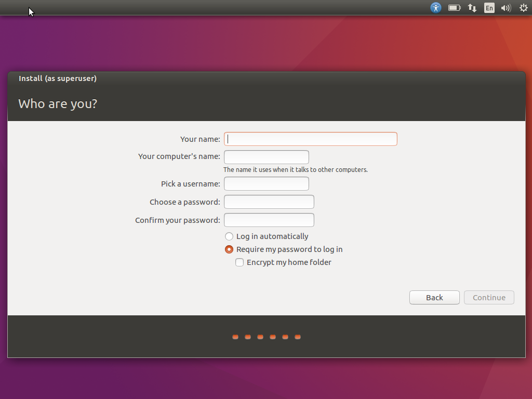The height and width of the screenshot is (399, 532).
Task: Check Encrypt my home folder
Action: pos(240,262)
